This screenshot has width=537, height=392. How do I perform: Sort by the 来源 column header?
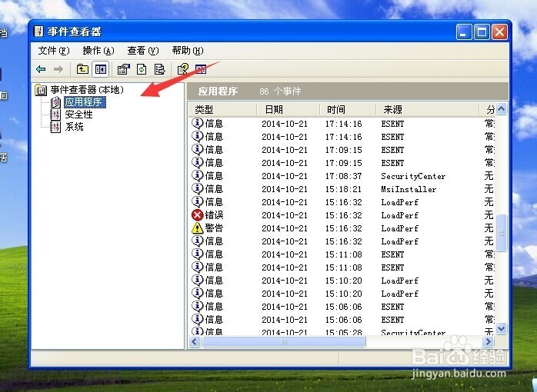[427, 110]
